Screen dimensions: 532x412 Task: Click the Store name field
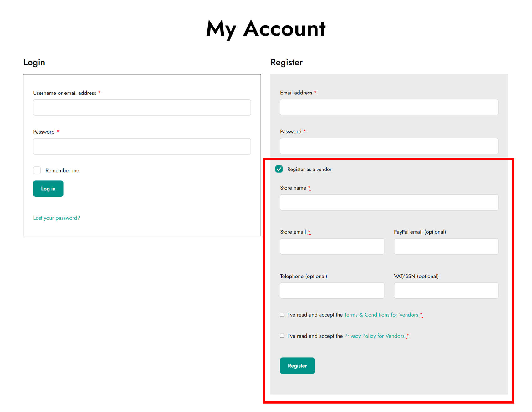[389, 202]
